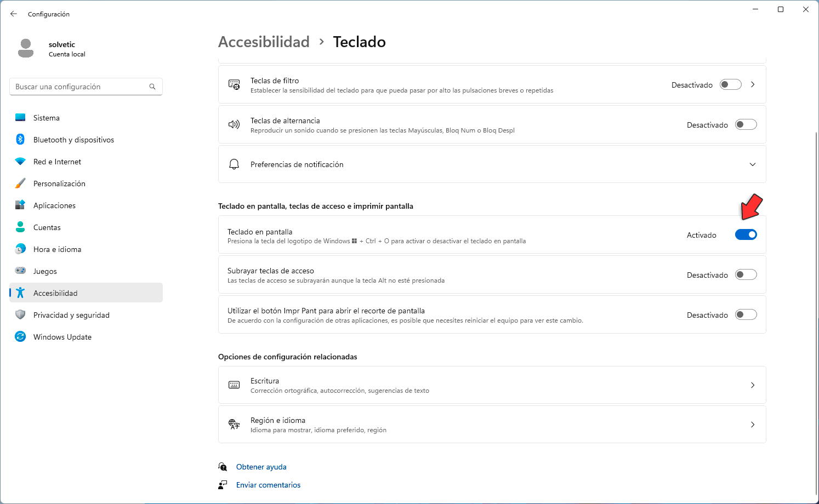Click the Privacidad y seguridad shield icon

tap(20, 315)
